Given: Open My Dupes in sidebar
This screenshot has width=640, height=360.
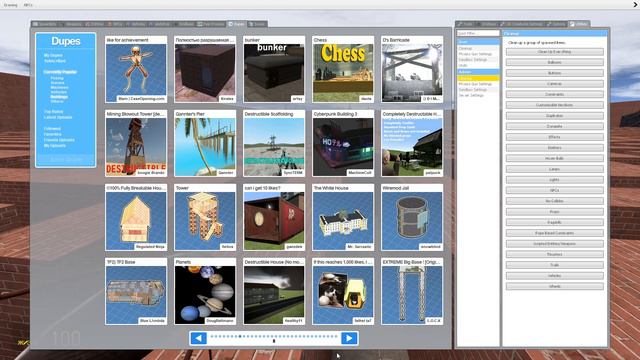Looking at the screenshot, I should click(53, 55).
